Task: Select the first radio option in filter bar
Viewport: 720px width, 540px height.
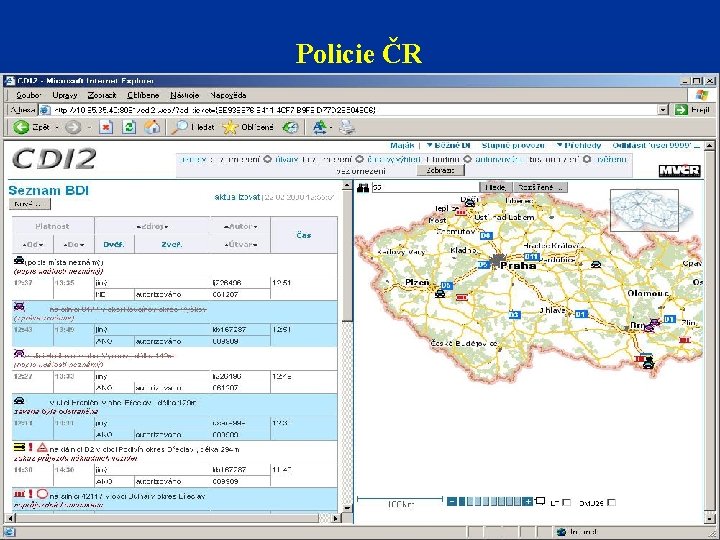Action: click(267, 159)
